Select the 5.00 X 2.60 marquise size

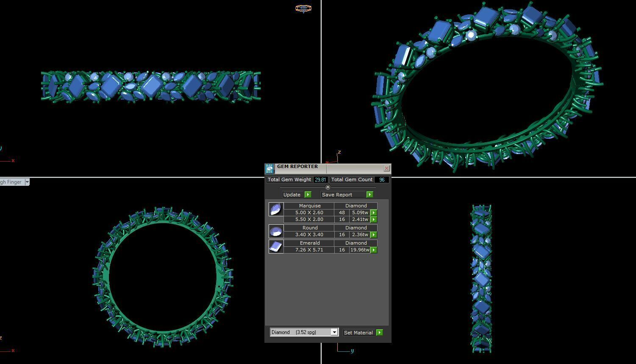[x=309, y=212]
